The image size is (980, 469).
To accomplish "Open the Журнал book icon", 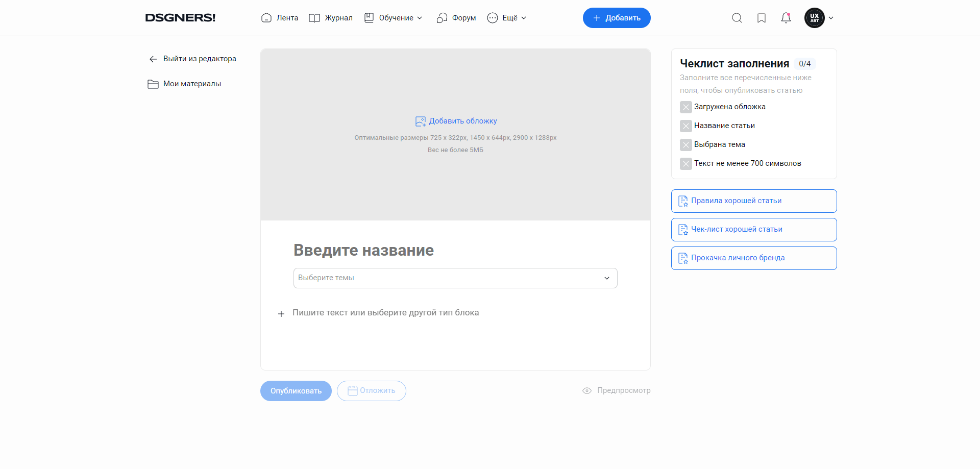I will pyautogui.click(x=315, y=17).
